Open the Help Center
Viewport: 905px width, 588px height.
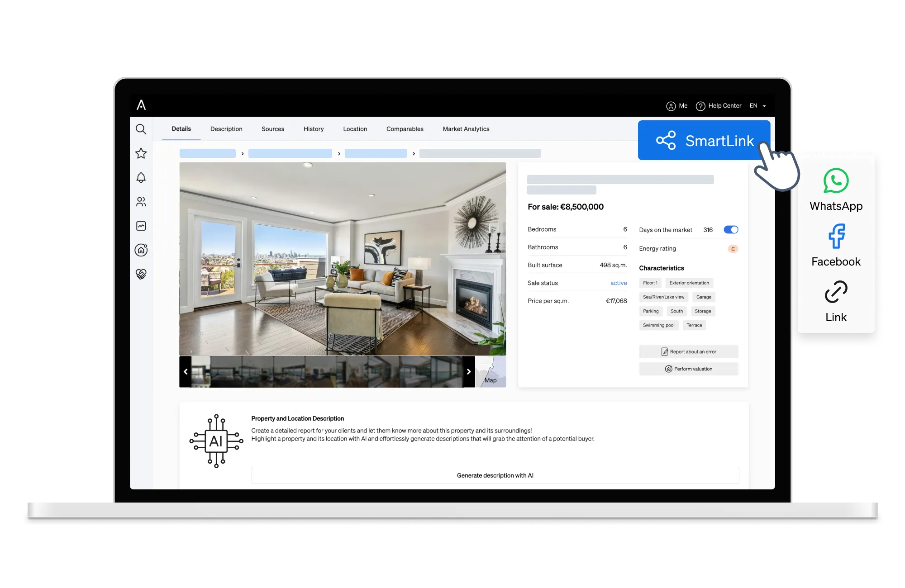pos(719,106)
